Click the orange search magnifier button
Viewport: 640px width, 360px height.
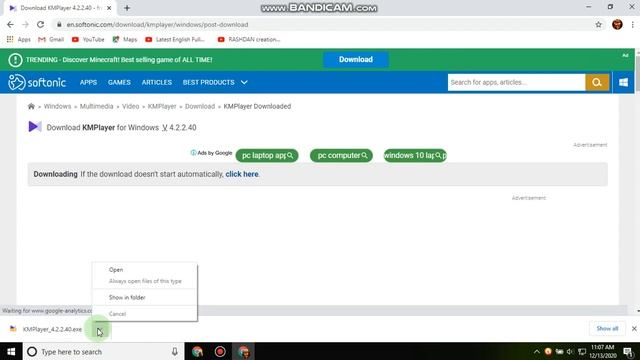(597, 82)
